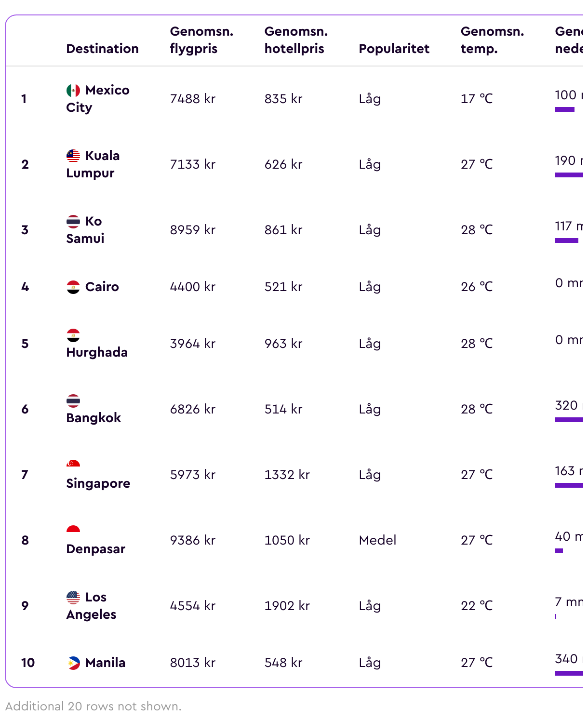
Task: Click the USA flag beside Los Angeles
Action: 73,597
